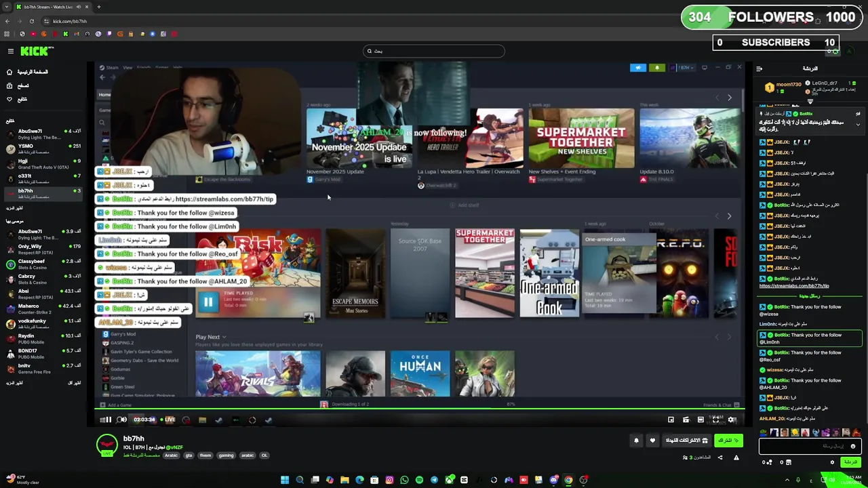Viewport: 868px width, 488px height.
Task: Open AbuSwe71 channel in the followed list
Action: click(42, 134)
